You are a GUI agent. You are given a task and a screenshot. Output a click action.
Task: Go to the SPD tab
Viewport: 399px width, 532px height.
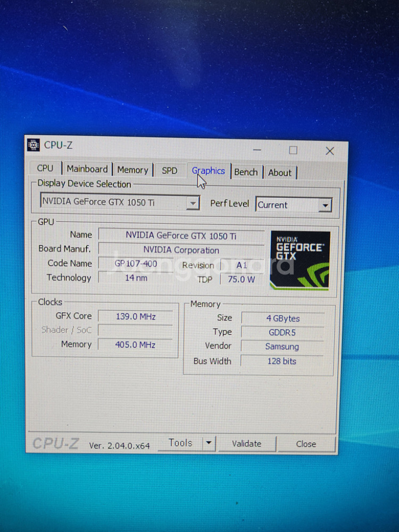169,171
